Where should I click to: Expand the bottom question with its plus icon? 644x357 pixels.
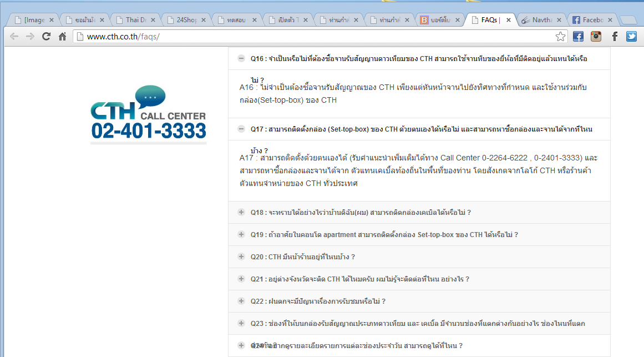tap(241, 345)
